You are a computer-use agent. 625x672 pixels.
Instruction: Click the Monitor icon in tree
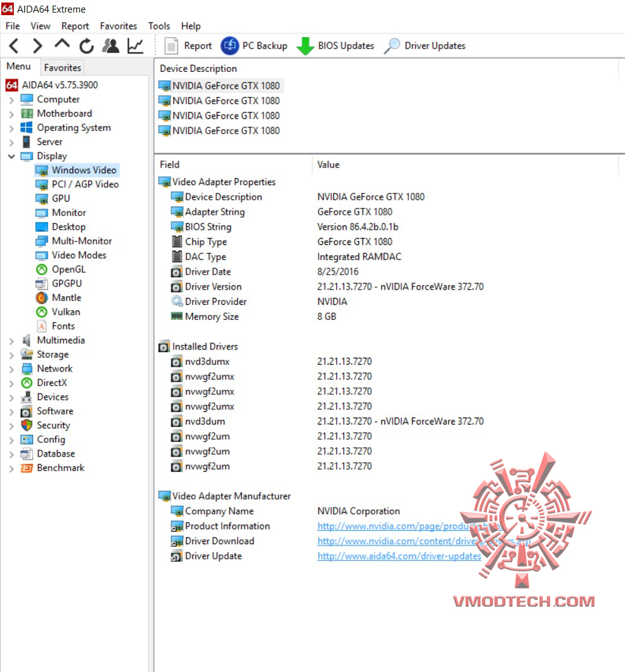(x=42, y=213)
